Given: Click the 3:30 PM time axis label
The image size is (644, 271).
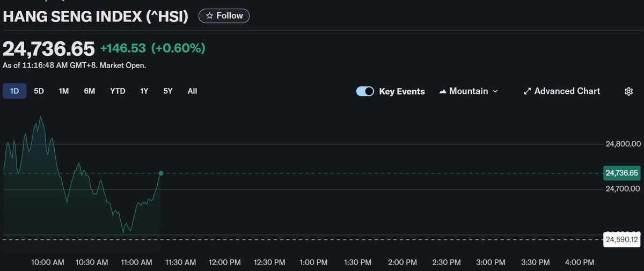Looking at the screenshot, I should (535, 262).
